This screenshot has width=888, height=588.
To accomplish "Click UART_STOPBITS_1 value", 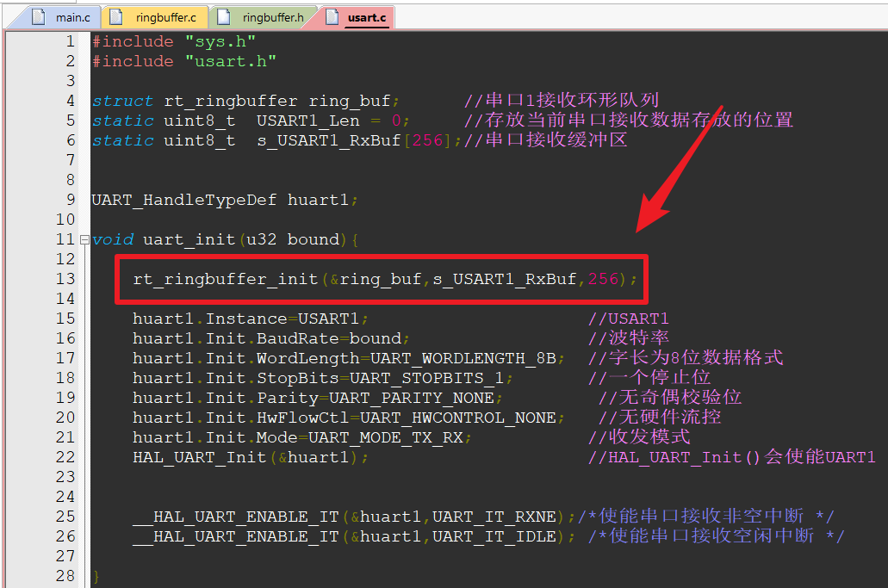I will pos(426,379).
